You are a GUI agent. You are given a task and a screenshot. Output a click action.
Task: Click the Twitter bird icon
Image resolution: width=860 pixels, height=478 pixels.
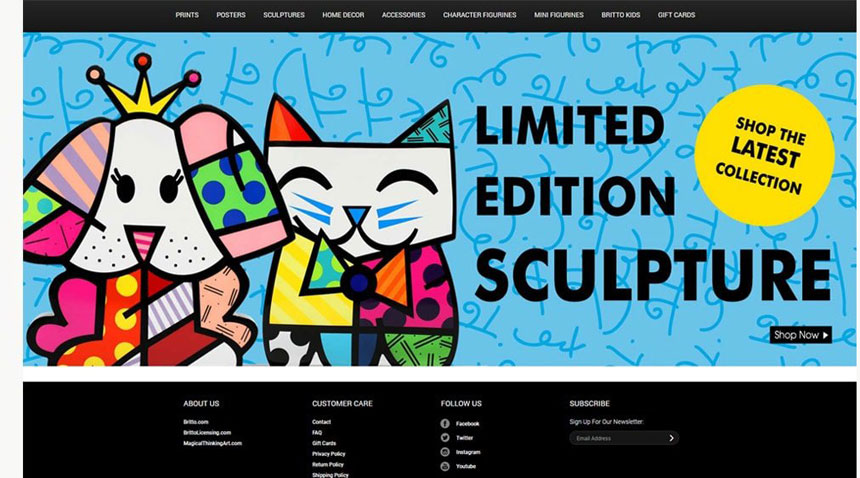click(445, 438)
